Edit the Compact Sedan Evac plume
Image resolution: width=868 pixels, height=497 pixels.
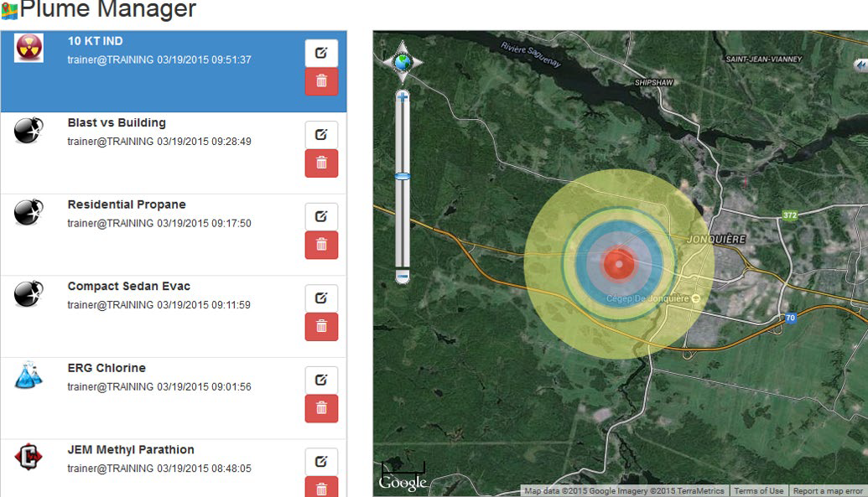[321, 298]
